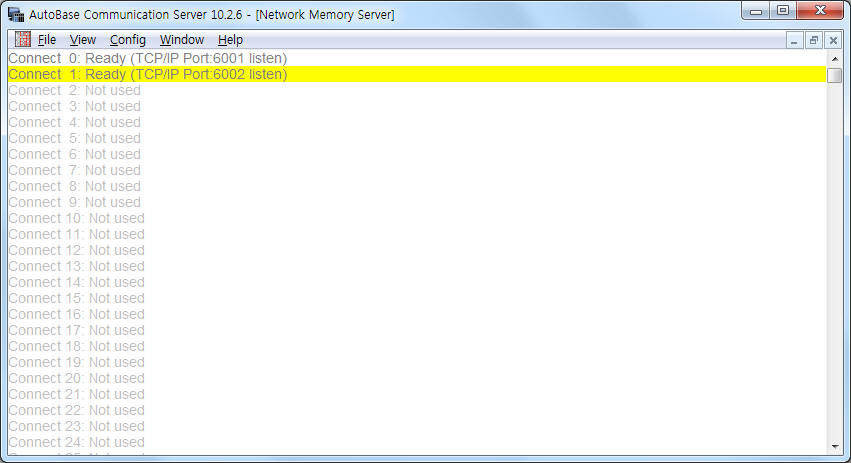
Task: Select 'Connect 11: Not used' row
Action: click(417, 234)
